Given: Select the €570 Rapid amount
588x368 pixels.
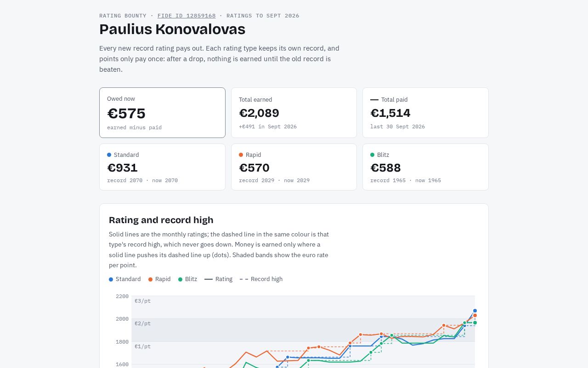Looking at the screenshot, I should (x=254, y=168).
